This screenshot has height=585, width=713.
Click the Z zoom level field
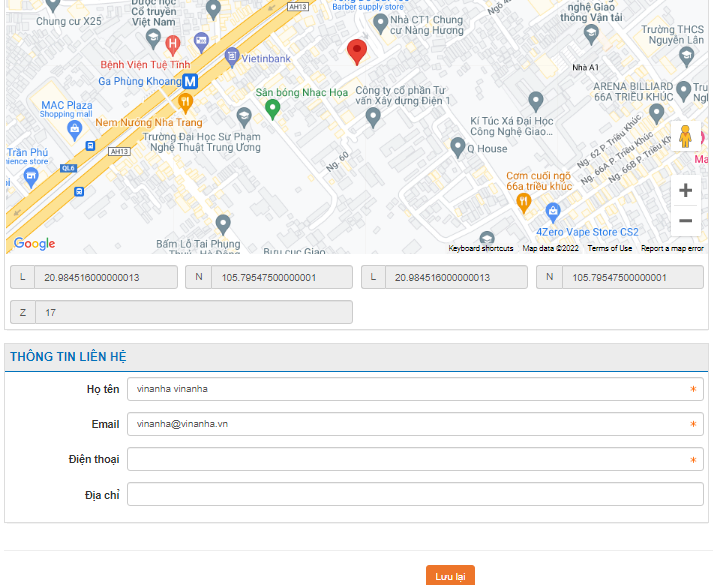tap(194, 312)
